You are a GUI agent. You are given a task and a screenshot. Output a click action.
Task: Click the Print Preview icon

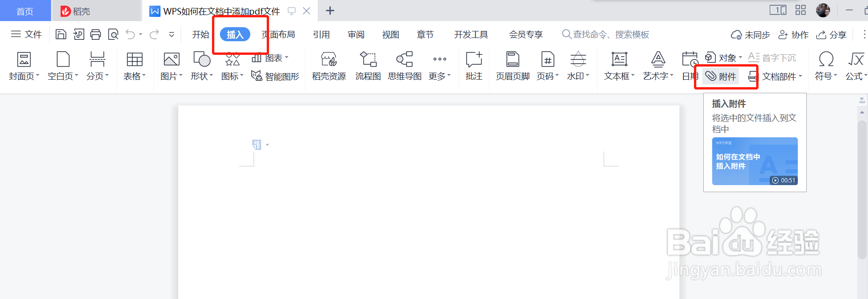113,34
